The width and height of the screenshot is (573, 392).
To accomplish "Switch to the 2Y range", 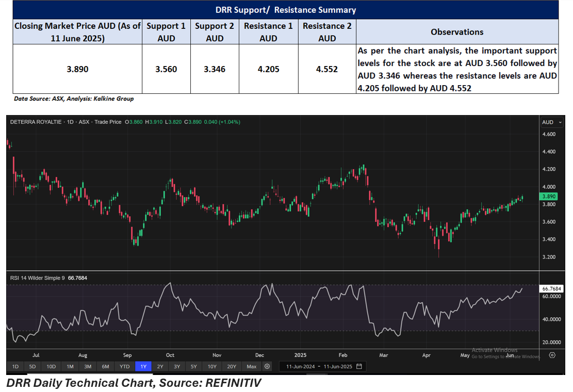I will coord(160,366).
